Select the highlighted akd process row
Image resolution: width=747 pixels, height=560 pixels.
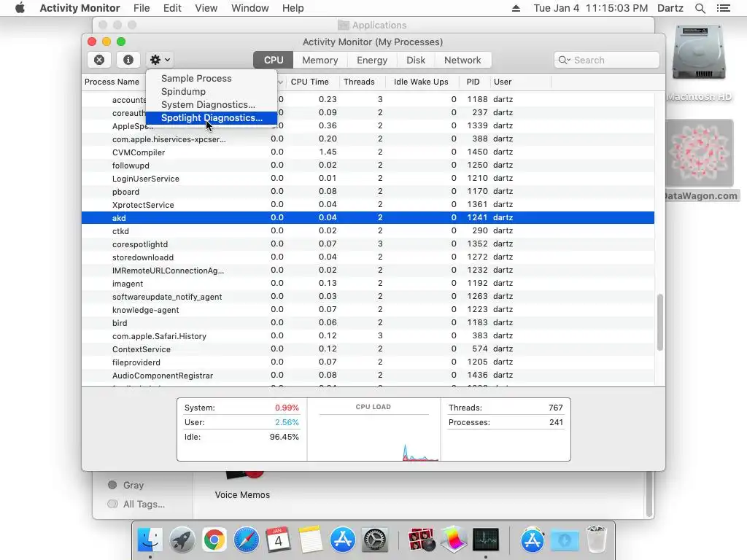pos(368,217)
